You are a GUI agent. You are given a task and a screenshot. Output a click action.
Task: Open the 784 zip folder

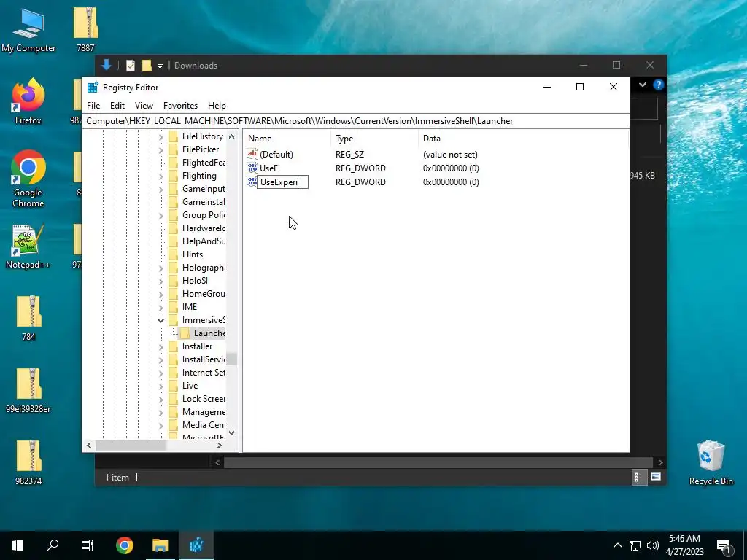click(28, 318)
